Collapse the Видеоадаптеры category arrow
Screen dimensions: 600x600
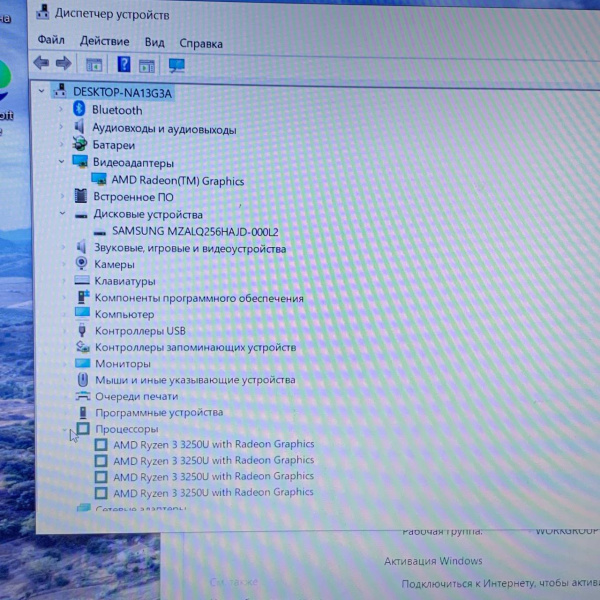[x=62, y=161]
